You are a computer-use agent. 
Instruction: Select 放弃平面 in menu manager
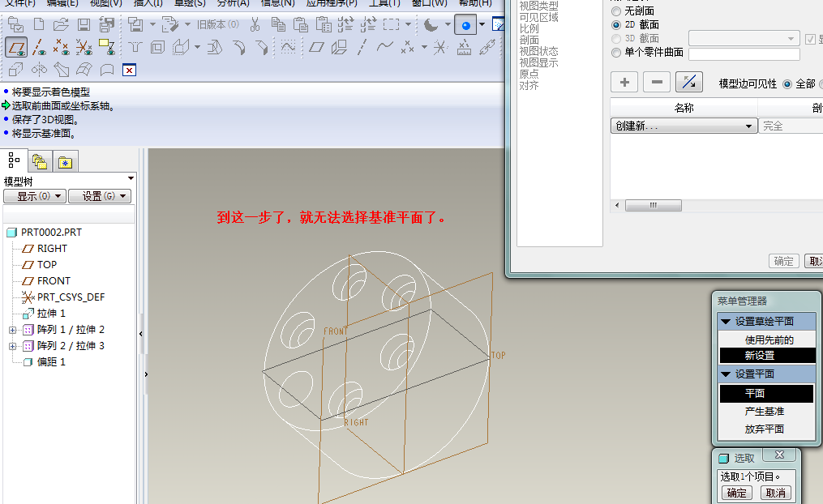click(x=765, y=429)
